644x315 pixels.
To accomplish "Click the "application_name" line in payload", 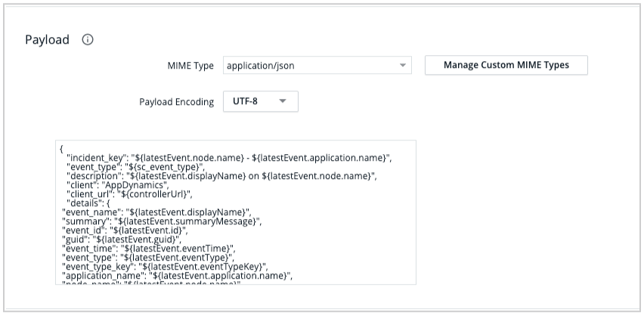I will (177, 276).
